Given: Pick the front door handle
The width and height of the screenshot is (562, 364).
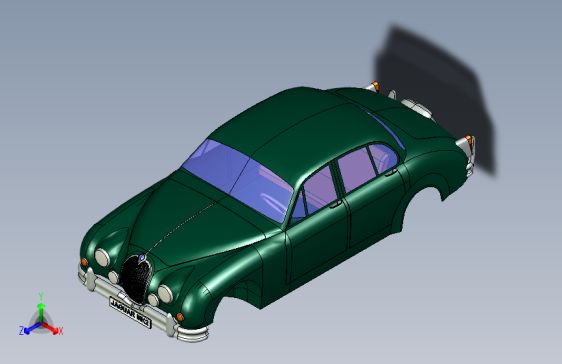Looking at the screenshot, I should [335, 204].
